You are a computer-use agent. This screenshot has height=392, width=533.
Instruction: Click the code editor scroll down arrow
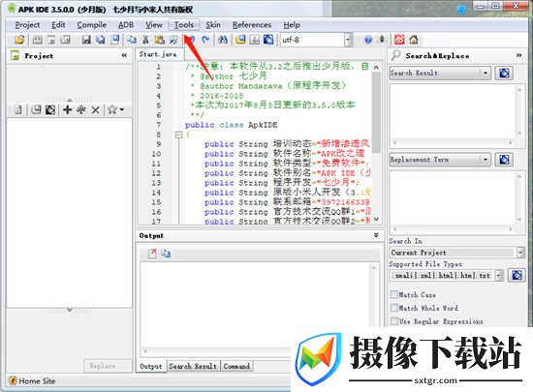point(376,220)
